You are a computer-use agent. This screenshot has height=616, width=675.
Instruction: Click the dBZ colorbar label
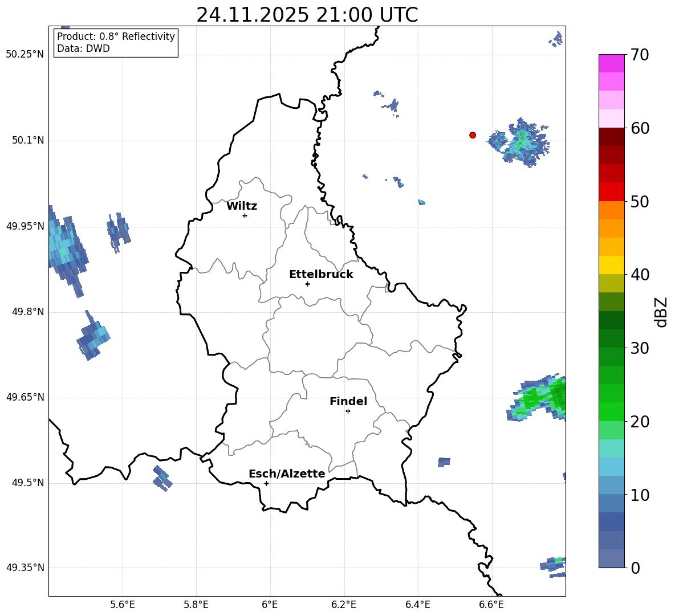661,312
